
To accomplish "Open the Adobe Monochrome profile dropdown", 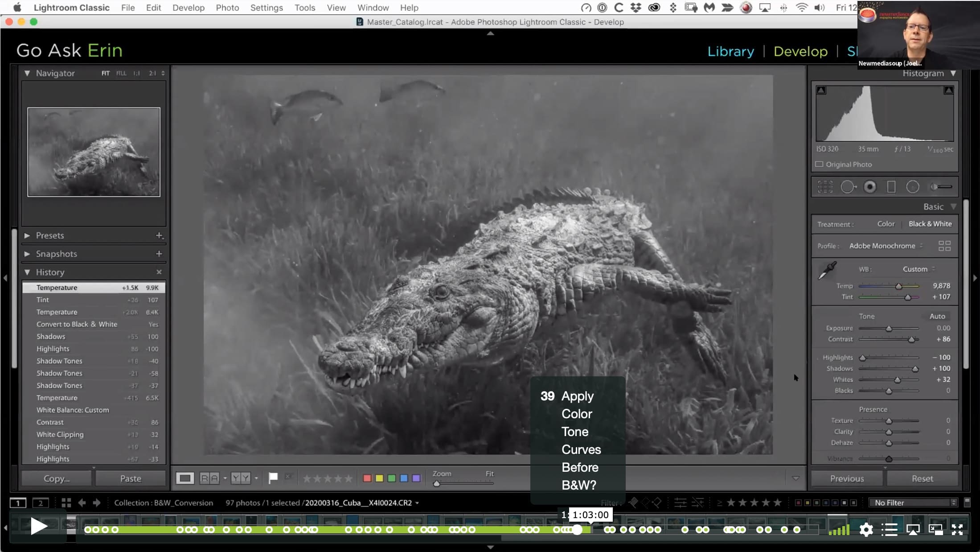I will pos(886,246).
